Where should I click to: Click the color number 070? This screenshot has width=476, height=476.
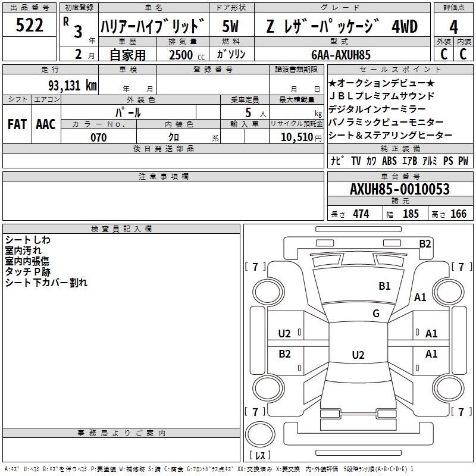pyautogui.click(x=99, y=137)
